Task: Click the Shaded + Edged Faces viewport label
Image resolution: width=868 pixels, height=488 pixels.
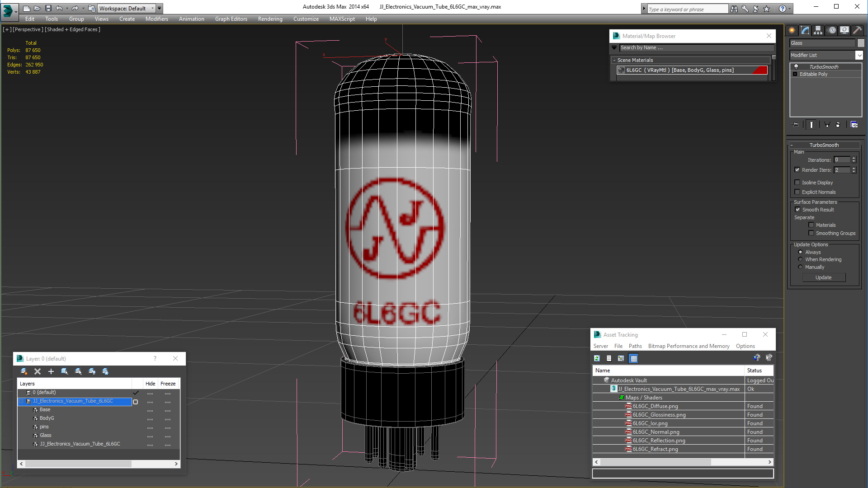Action: point(73,29)
